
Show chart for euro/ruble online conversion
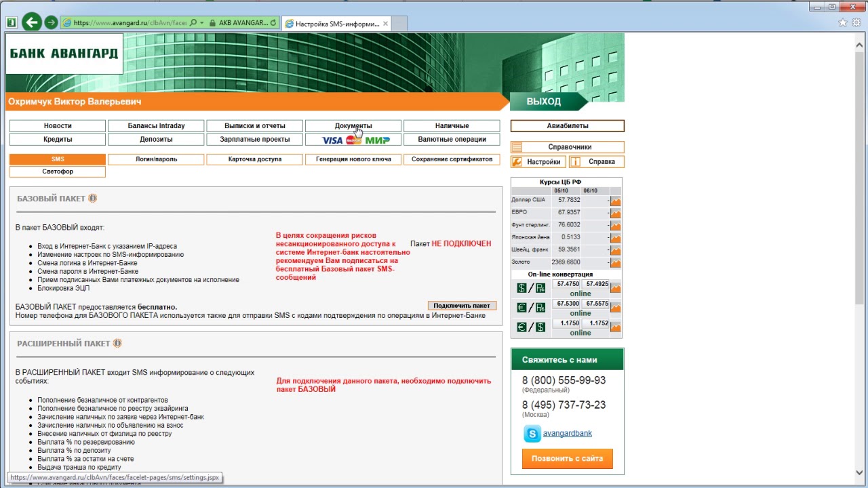[615, 307]
